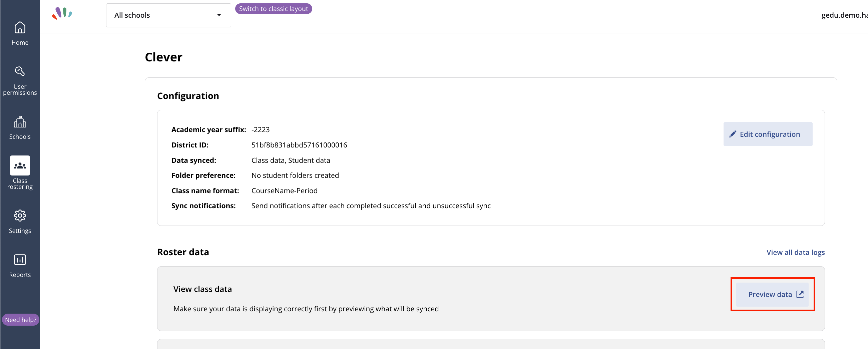Click the external link icon on Preview data
868x349 pixels.
click(x=800, y=294)
